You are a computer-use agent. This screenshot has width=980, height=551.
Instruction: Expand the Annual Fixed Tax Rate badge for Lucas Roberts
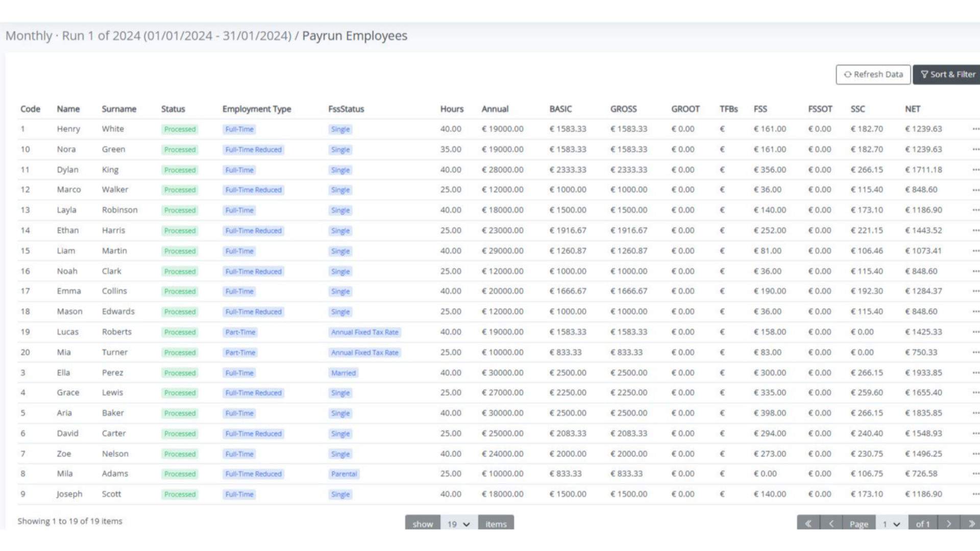(364, 332)
